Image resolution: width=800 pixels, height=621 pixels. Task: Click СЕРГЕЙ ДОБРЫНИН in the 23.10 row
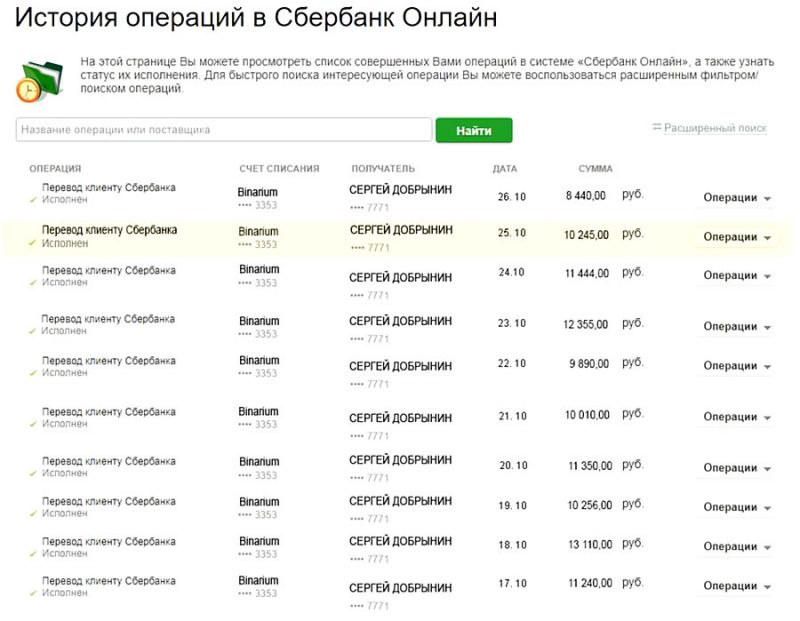401,321
